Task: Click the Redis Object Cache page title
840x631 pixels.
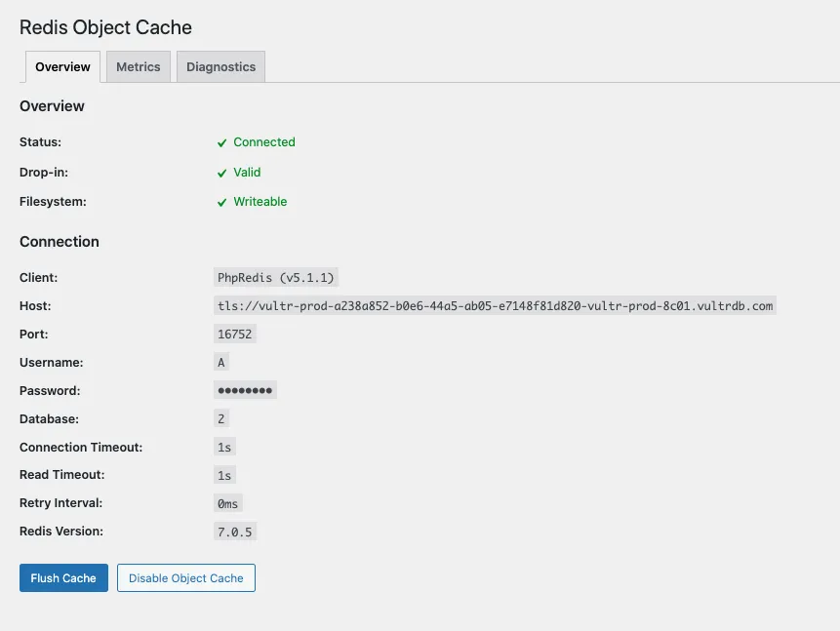Action: point(105,27)
